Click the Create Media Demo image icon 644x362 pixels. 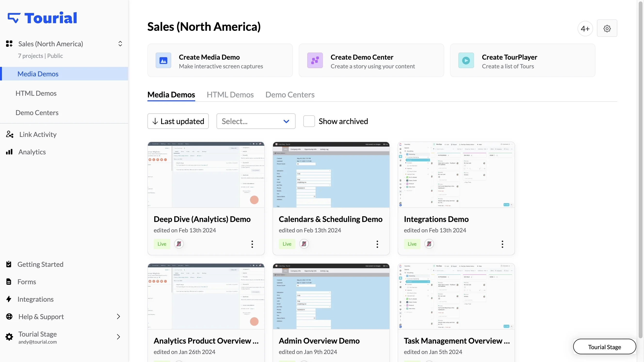163,61
